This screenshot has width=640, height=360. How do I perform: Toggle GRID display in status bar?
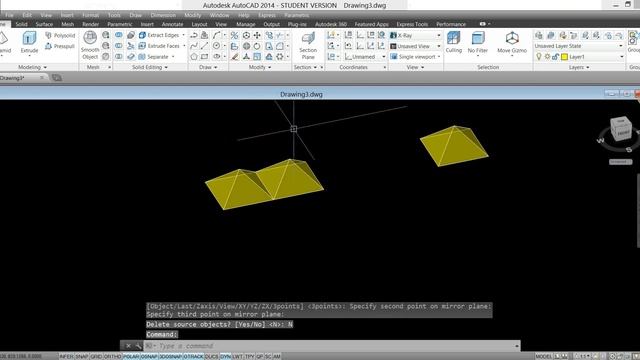(x=96, y=356)
